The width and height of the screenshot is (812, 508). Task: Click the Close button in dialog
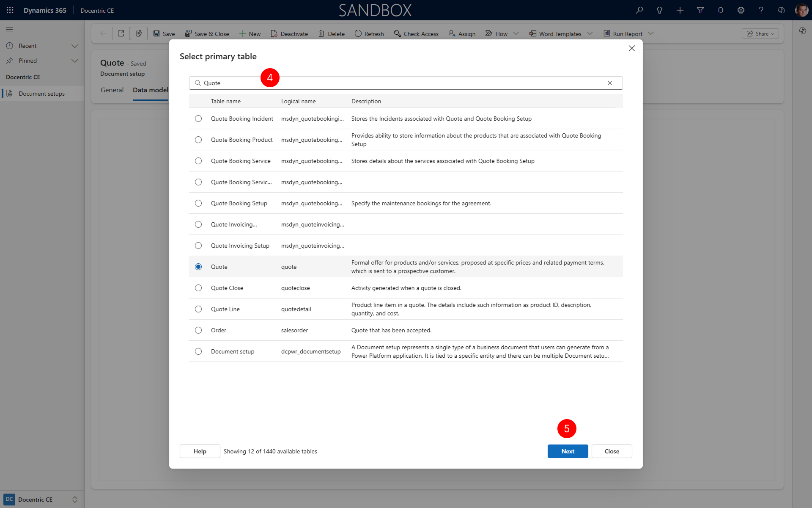pyautogui.click(x=612, y=451)
